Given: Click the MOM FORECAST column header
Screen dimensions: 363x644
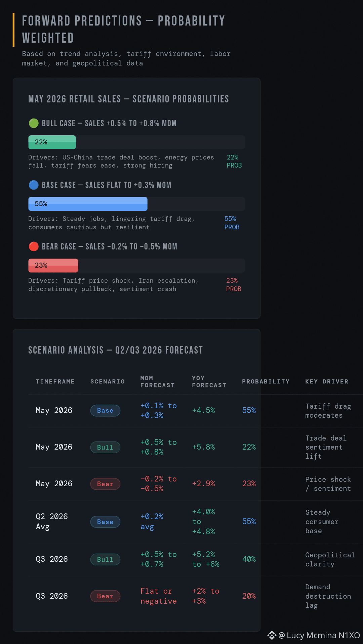Looking at the screenshot, I should pos(158,382).
